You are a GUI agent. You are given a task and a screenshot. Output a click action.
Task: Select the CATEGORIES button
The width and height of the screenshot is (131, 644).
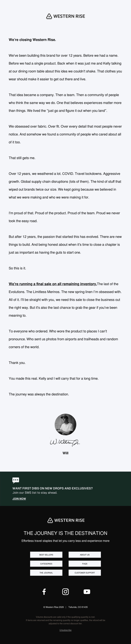tap(46, 563)
